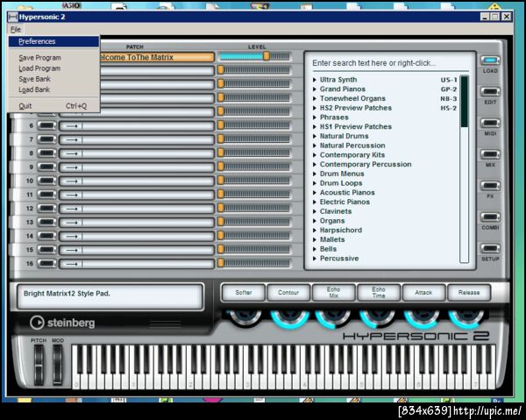Choose Save Program menu entry
This screenshot has height=420, width=526.
(x=53, y=58)
